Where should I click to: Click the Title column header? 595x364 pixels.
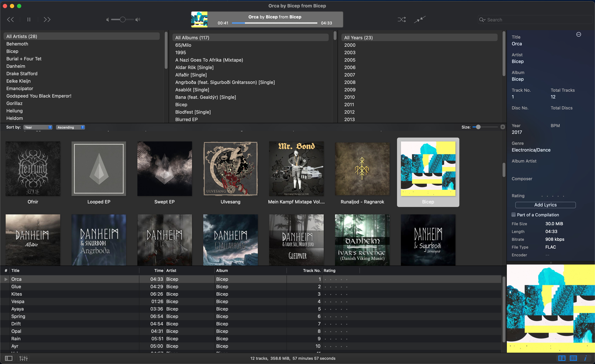tap(15, 271)
